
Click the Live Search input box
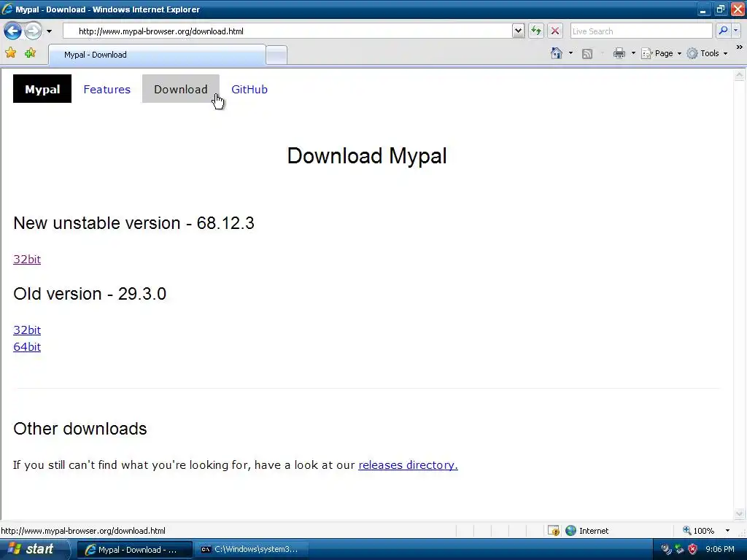(641, 31)
